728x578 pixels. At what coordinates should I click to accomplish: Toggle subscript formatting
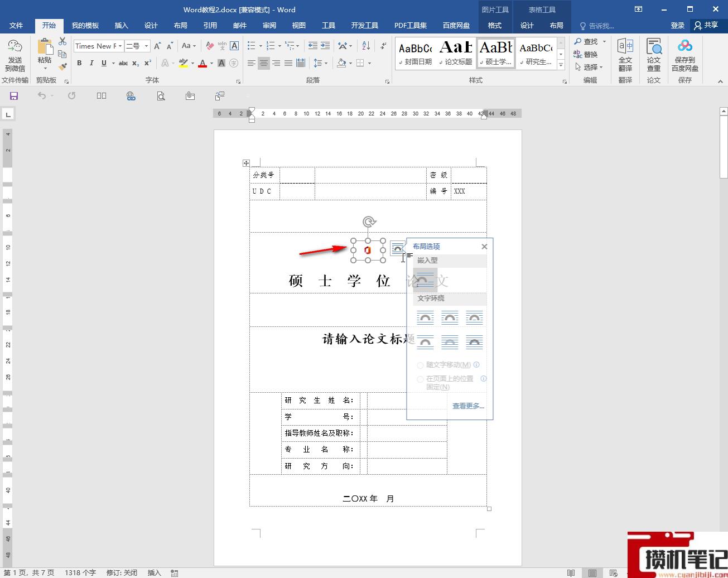[x=136, y=63]
